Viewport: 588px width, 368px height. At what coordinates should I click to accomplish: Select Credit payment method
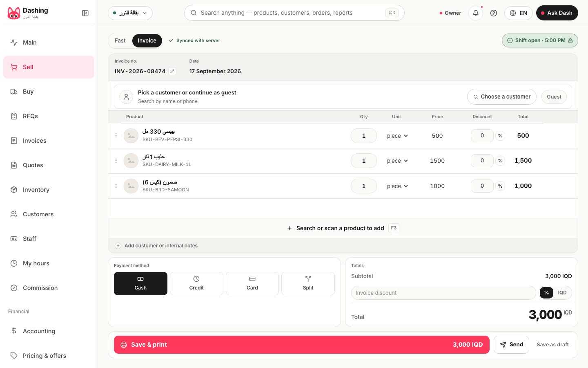[196, 283]
